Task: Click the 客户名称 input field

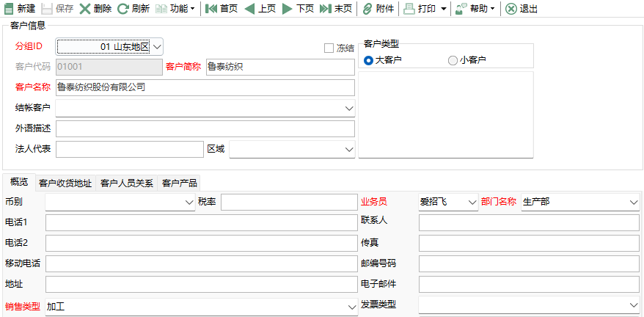Action: click(x=205, y=87)
